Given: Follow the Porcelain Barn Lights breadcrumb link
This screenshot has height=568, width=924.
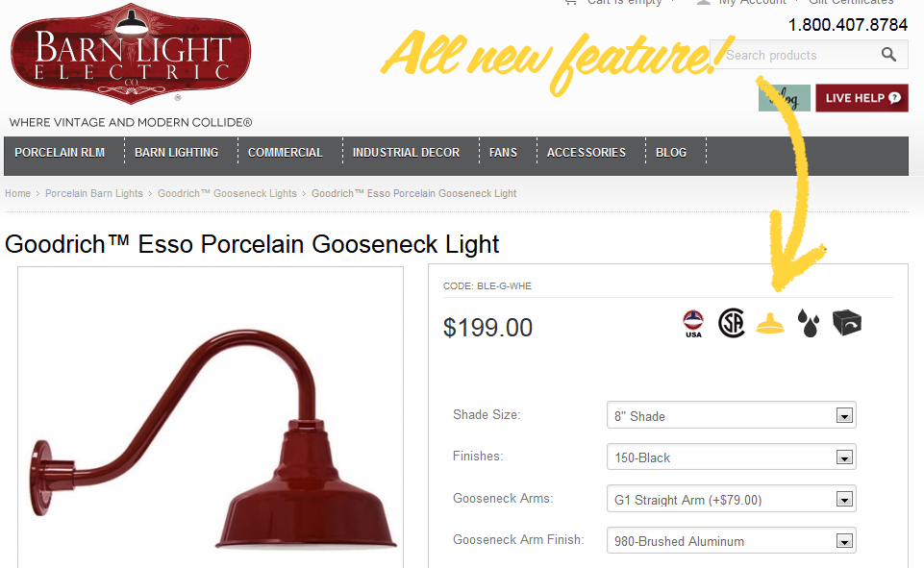Looking at the screenshot, I should point(94,193).
